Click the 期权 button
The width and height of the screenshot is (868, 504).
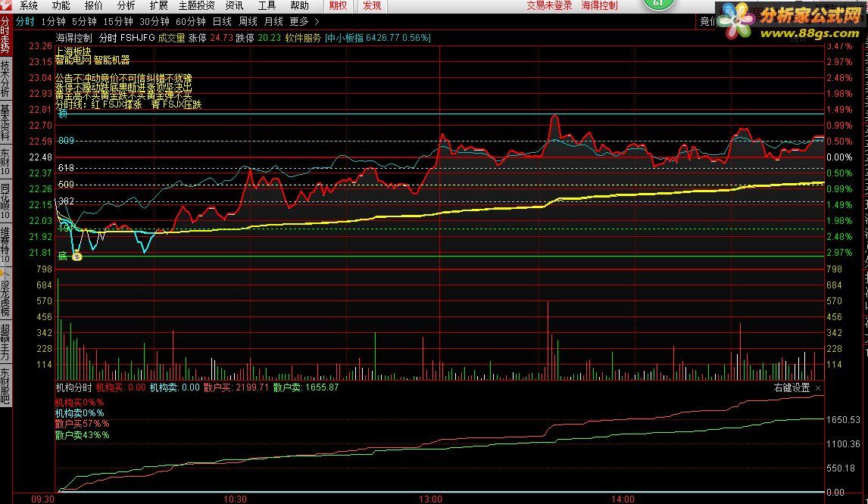tap(339, 5)
